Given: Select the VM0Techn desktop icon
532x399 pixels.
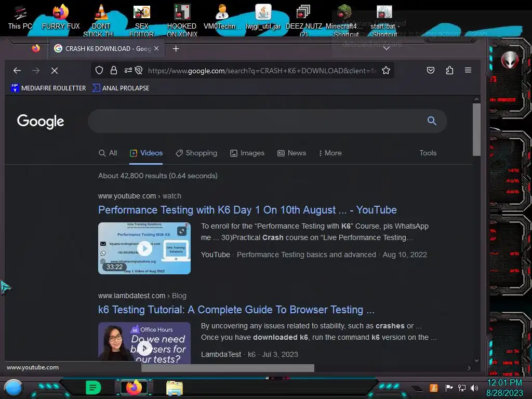Looking at the screenshot, I should [222, 17].
